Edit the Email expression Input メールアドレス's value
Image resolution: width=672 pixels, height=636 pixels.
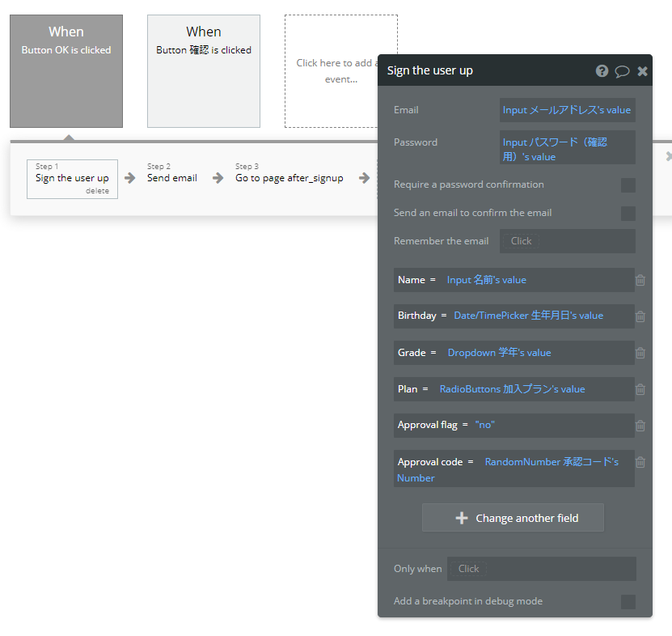(567, 110)
